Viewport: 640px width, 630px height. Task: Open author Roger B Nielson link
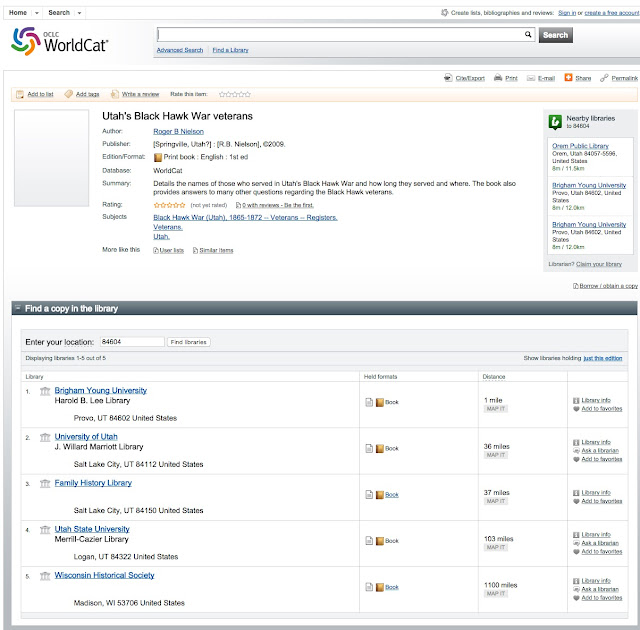point(178,131)
